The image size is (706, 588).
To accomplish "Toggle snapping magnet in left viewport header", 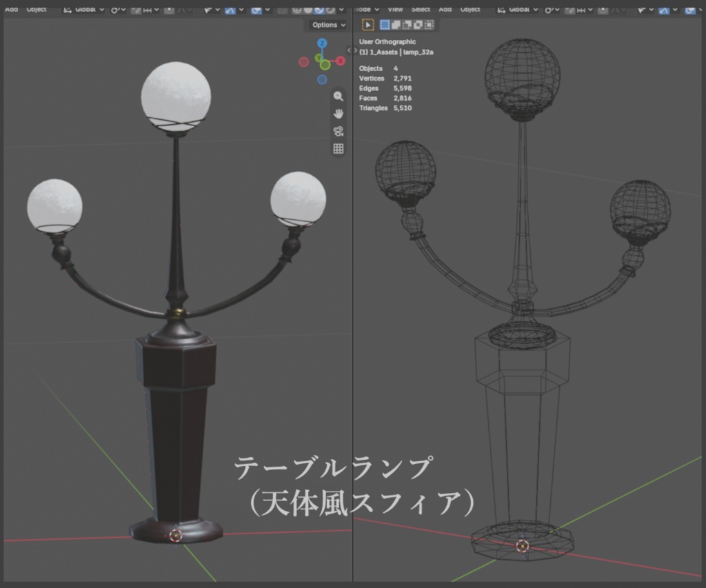I will point(136,10).
